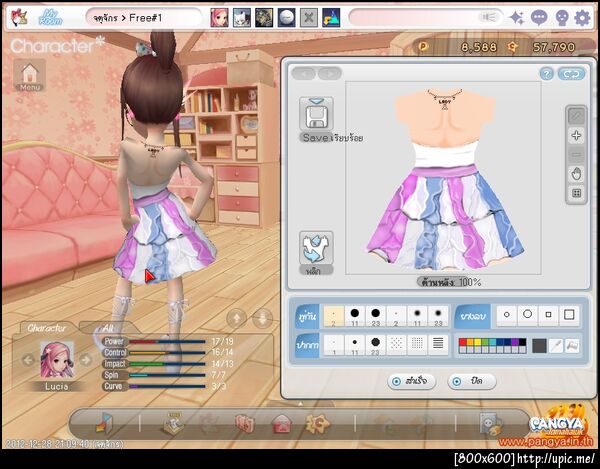Click the brush category blue label
This screenshot has width=600, height=469.
pos(307,316)
